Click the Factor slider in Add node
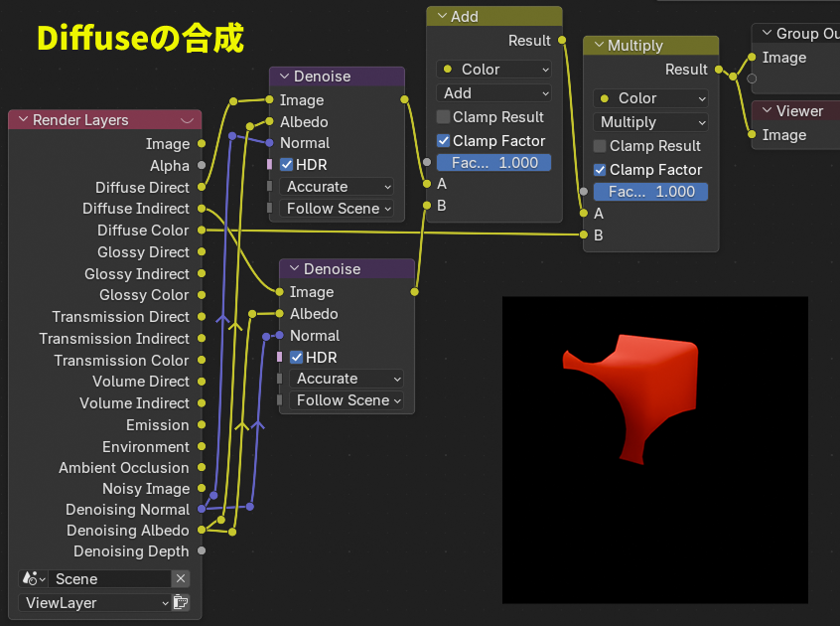 493,163
